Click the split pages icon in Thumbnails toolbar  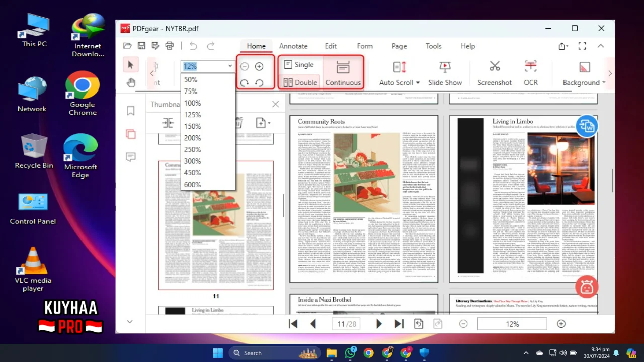click(x=168, y=123)
